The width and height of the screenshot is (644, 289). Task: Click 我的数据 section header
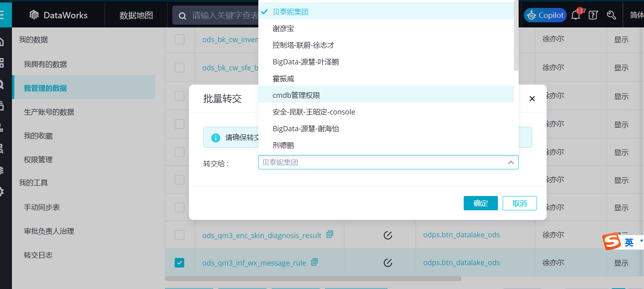(x=33, y=39)
